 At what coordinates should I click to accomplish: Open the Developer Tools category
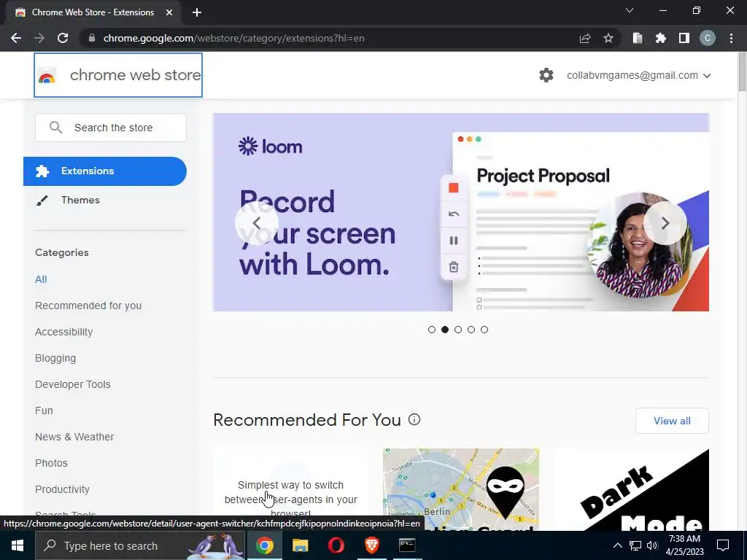(x=73, y=384)
